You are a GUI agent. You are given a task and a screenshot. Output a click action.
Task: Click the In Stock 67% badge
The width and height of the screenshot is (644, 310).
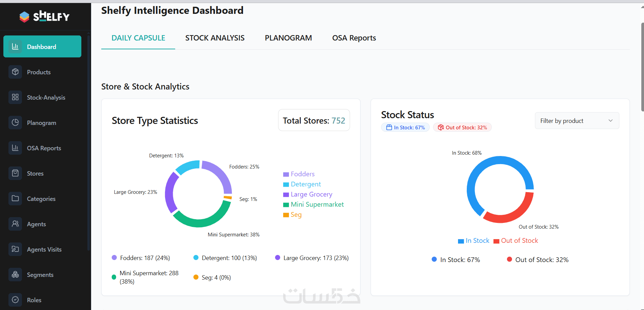tap(405, 127)
